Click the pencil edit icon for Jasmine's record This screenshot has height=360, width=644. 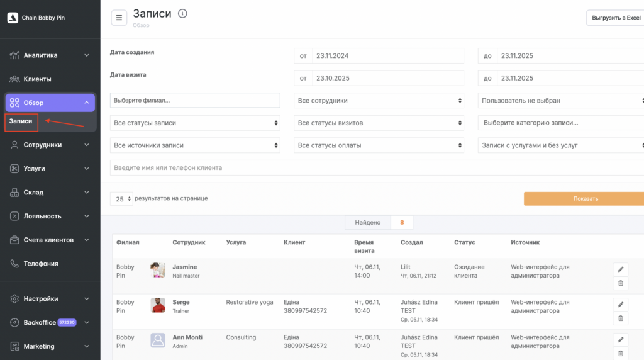click(x=620, y=269)
